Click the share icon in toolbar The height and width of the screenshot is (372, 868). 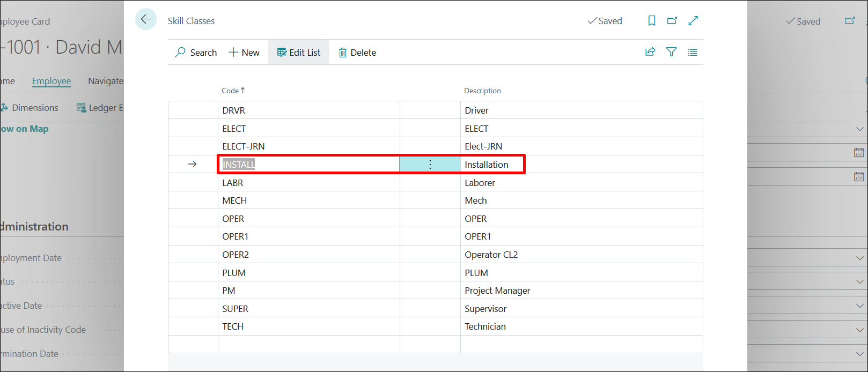click(x=650, y=52)
